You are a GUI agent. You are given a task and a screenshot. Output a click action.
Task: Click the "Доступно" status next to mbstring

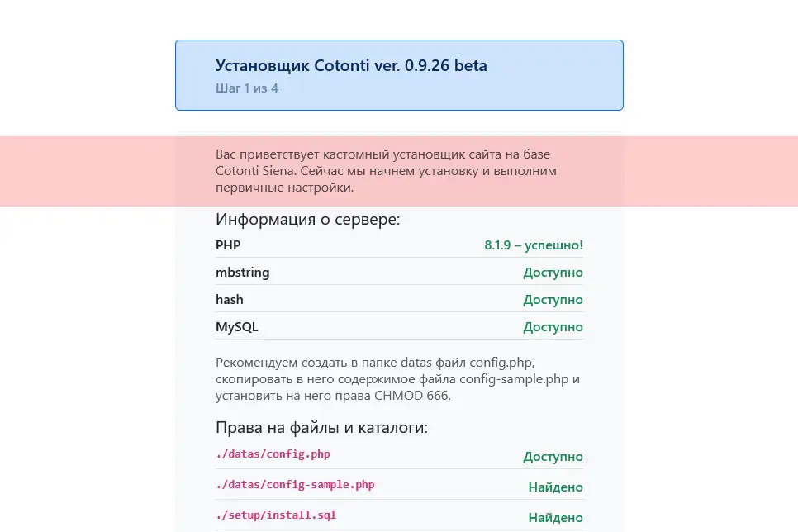pyautogui.click(x=553, y=272)
